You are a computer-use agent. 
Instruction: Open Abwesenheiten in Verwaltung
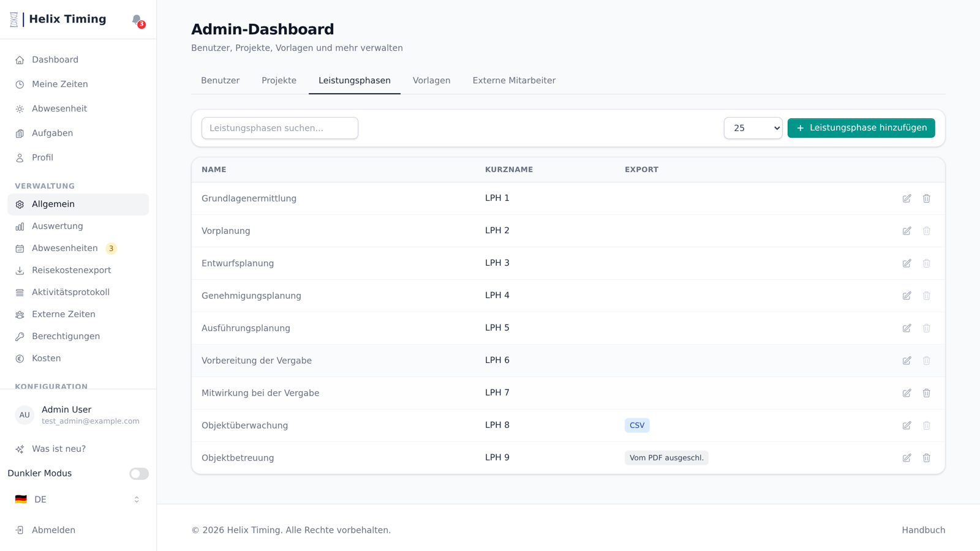click(78, 249)
